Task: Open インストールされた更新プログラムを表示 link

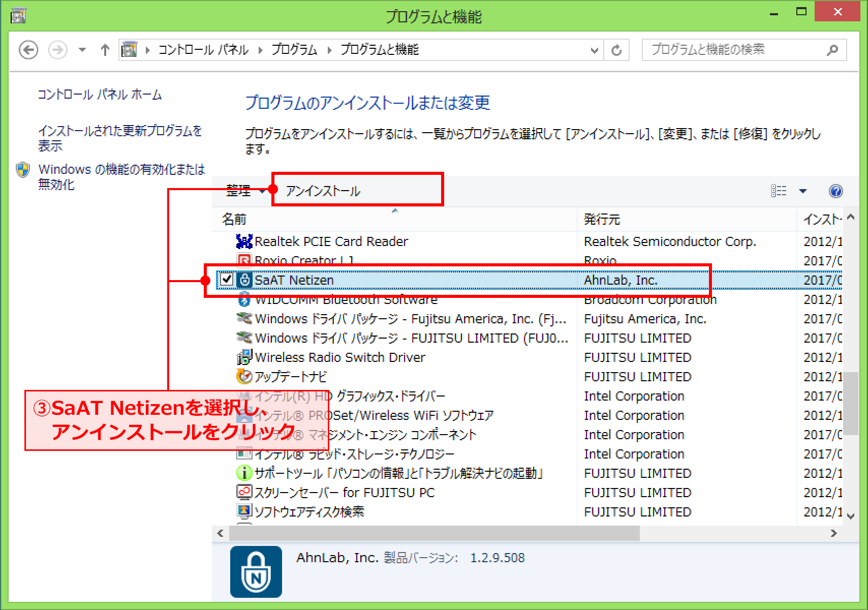Action: click(x=120, y=138)
